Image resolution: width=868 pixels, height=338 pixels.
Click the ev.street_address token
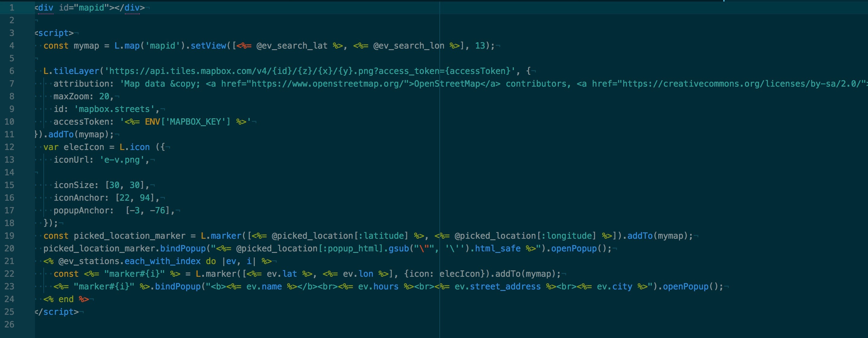point(497,287)
